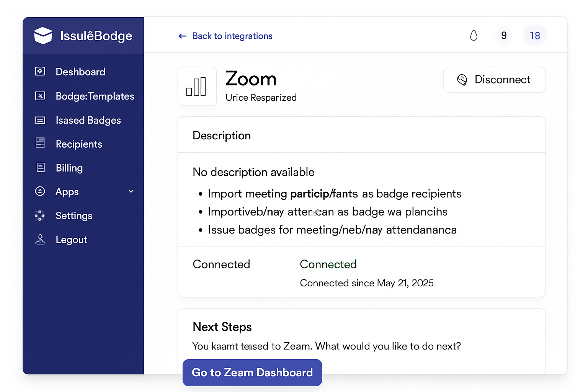Click Connected since May 21, 2025 text
The width and height of the screenshot is (588, 392).
367,283
